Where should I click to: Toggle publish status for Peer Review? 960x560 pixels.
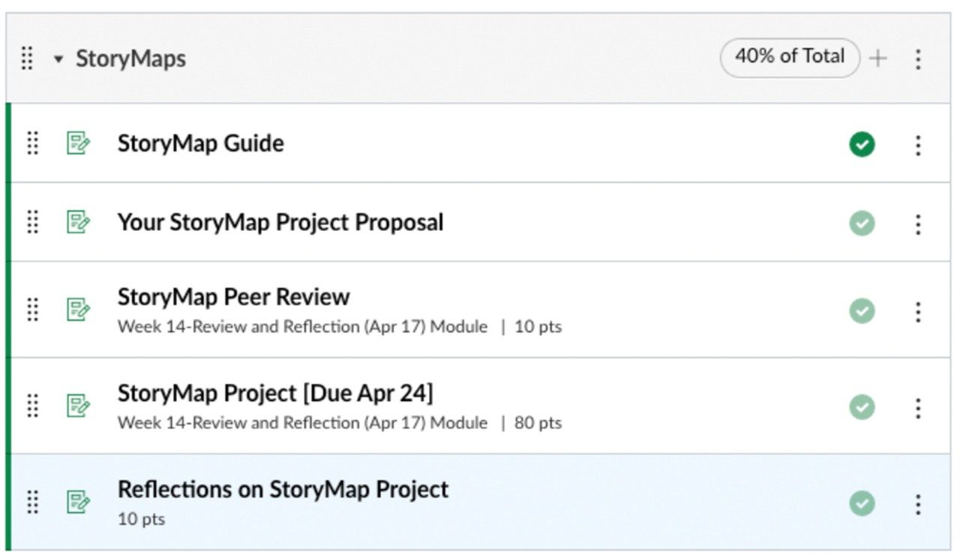[x=862, y=310]
